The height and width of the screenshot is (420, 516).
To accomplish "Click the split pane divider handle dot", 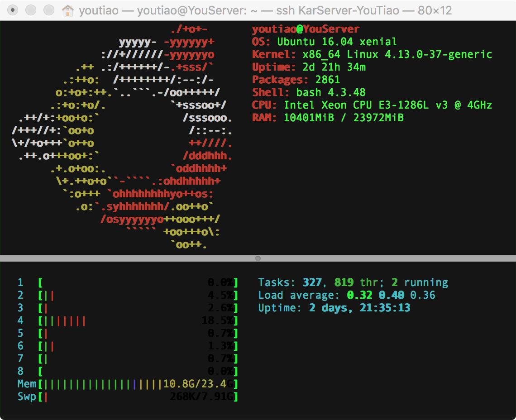I will click(x=258, y=258).
